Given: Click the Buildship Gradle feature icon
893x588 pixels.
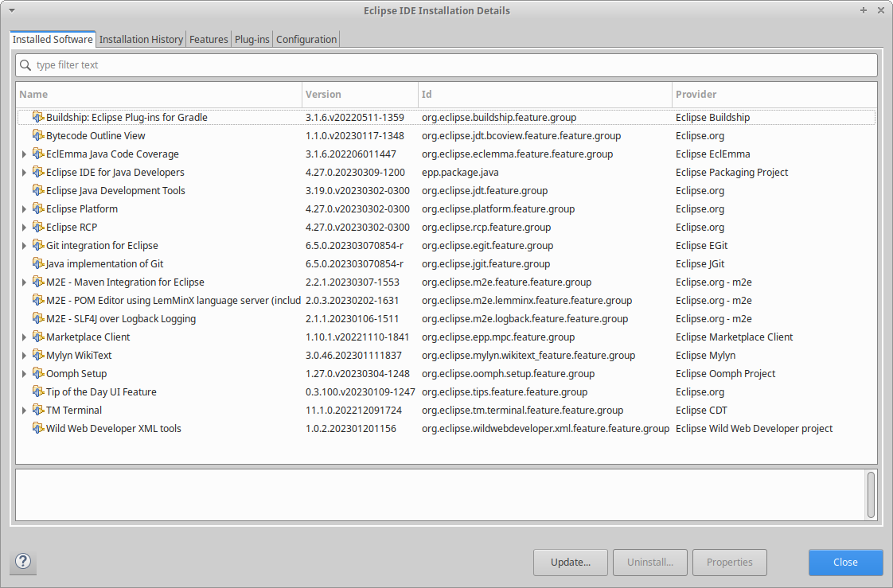Looking at the screenshot, I should pos(38,117).
